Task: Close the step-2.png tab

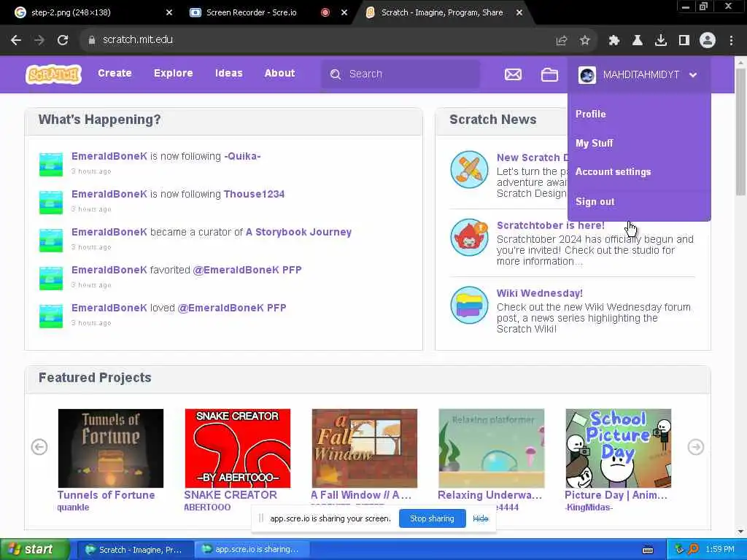Action: (169, 12)
